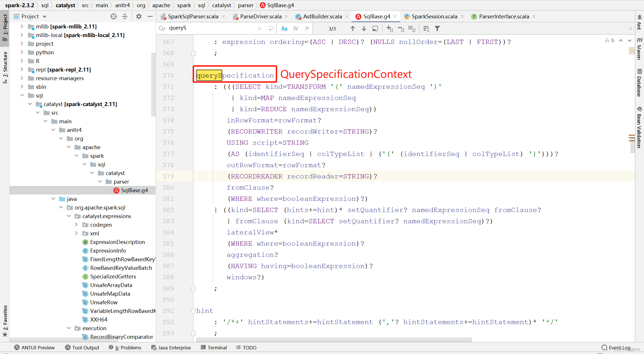Open the Bean Validation tool window
The width and height of the screenshot is (644, 354).
[639, 127]
